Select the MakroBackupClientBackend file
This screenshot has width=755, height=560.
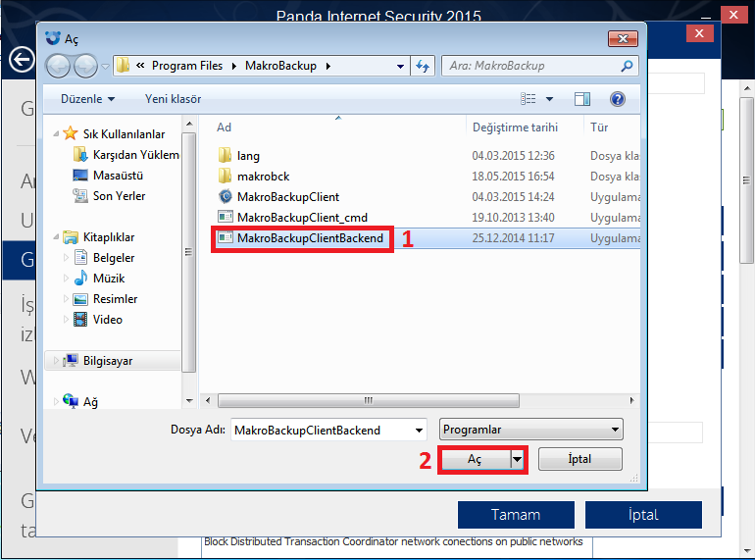[310, 238]
